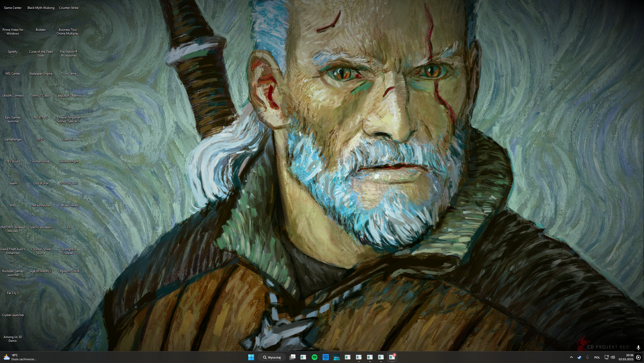Open generic app icon between Task View and Spotify

click(303, 357)
